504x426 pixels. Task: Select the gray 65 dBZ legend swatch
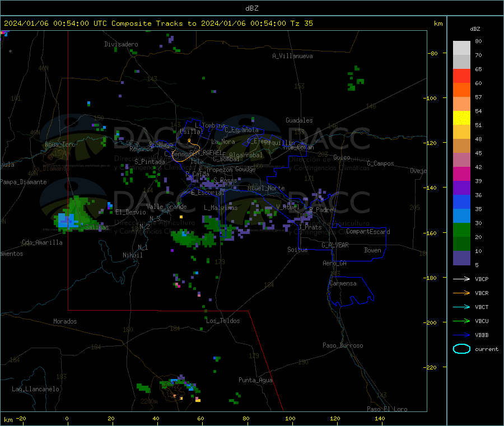pos(461,62)
